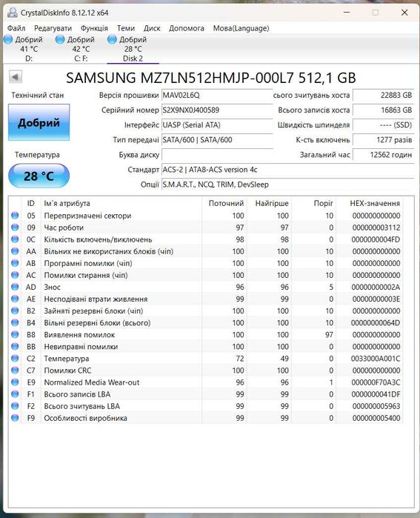Select hex value 0000000004FD in 0C row
This screenshot has height=518, width=420.
[376, 239]
